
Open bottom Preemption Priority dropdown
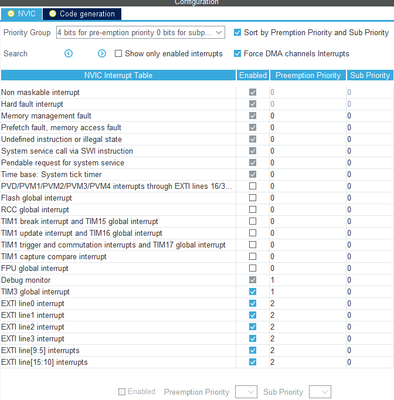(246, 392)
